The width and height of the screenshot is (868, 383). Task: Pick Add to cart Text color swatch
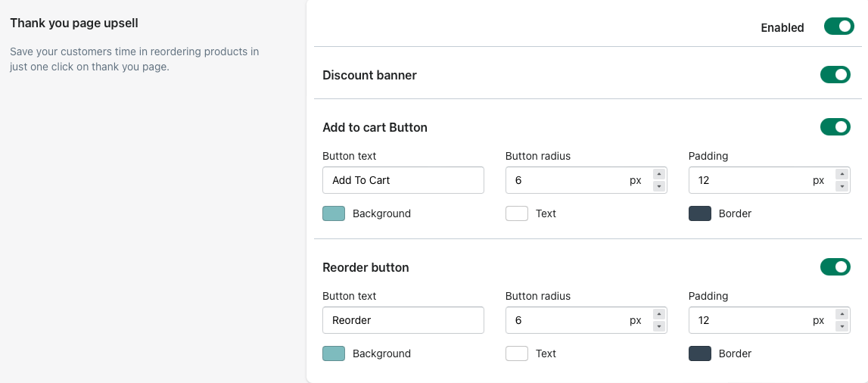(x=517, y=213)
